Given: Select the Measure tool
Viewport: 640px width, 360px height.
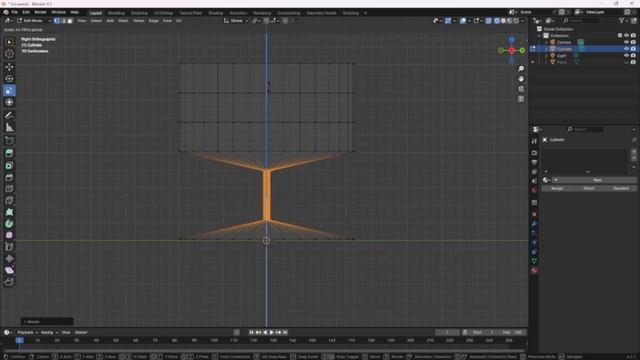Looking at the screenshot, I should tap(9, 127).
